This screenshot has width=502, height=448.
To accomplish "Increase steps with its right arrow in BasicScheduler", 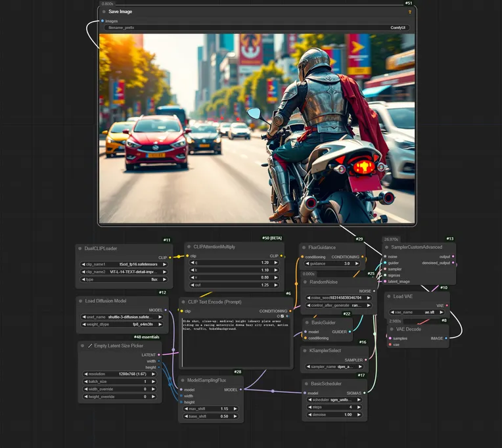I will tap(359, 407).
